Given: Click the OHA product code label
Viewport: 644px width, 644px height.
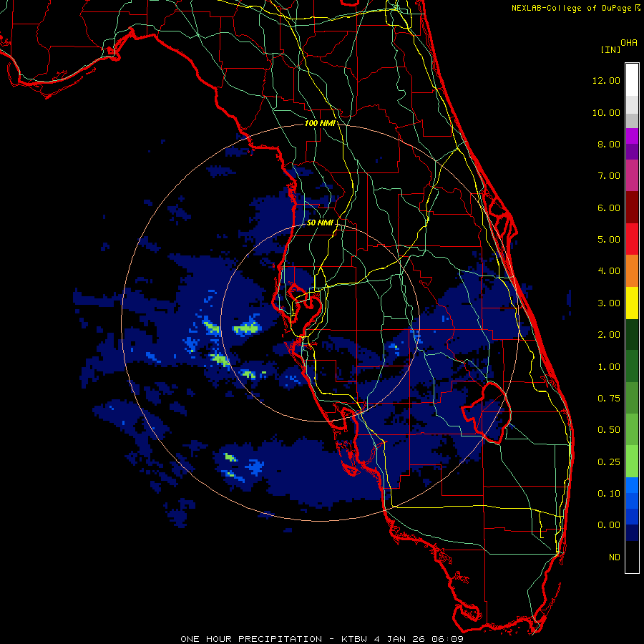Looking at the screenshot, I should pos(629,43).
